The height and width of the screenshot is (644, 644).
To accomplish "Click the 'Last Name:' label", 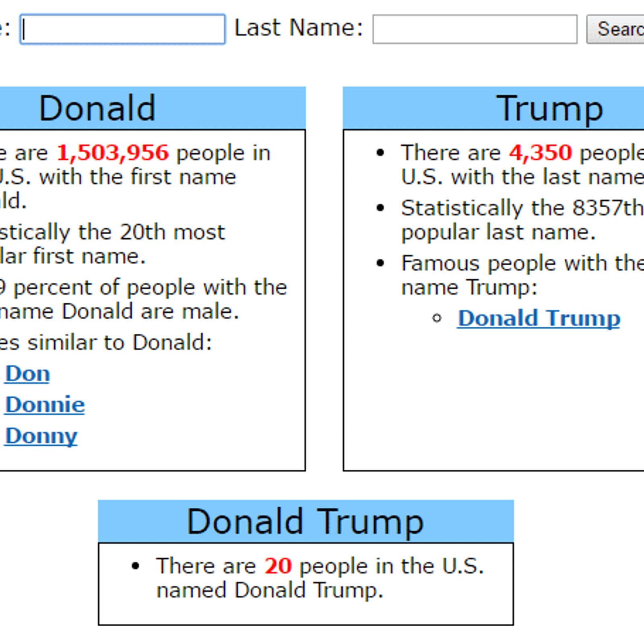I will click(299, 28).
